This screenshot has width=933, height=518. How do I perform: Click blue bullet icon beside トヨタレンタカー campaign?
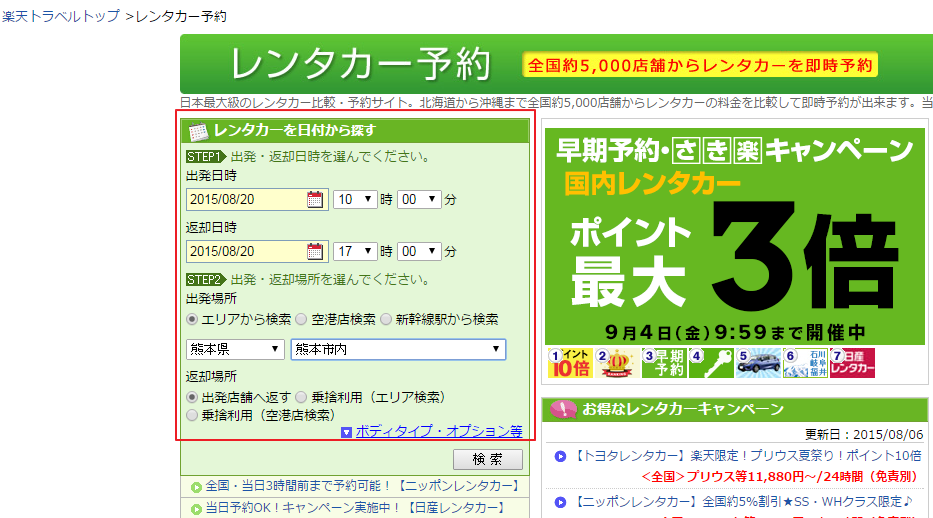point(560,456)
